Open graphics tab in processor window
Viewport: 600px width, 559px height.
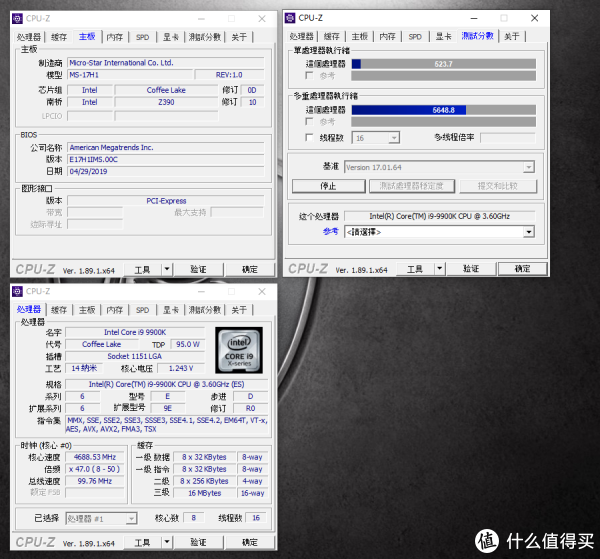(171, 310)
